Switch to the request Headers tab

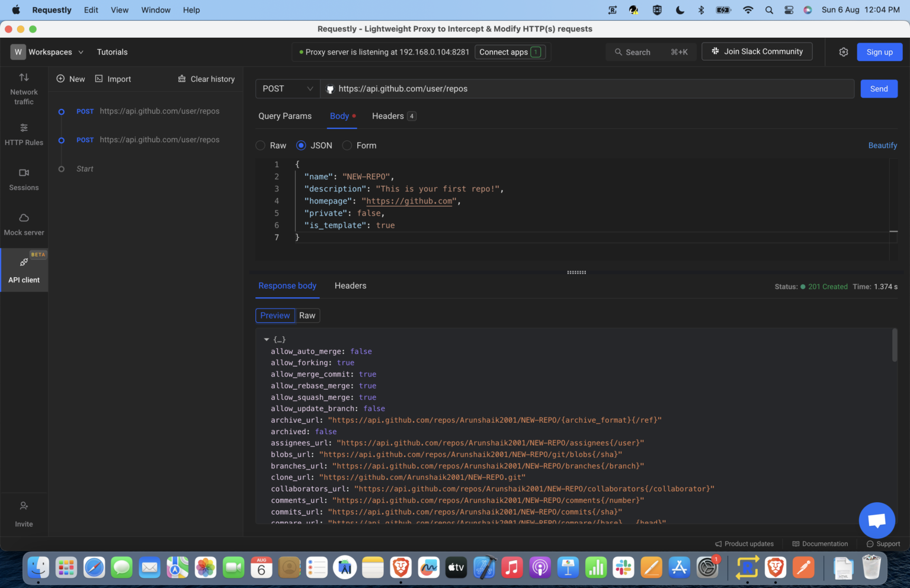[x=388, y=116]
